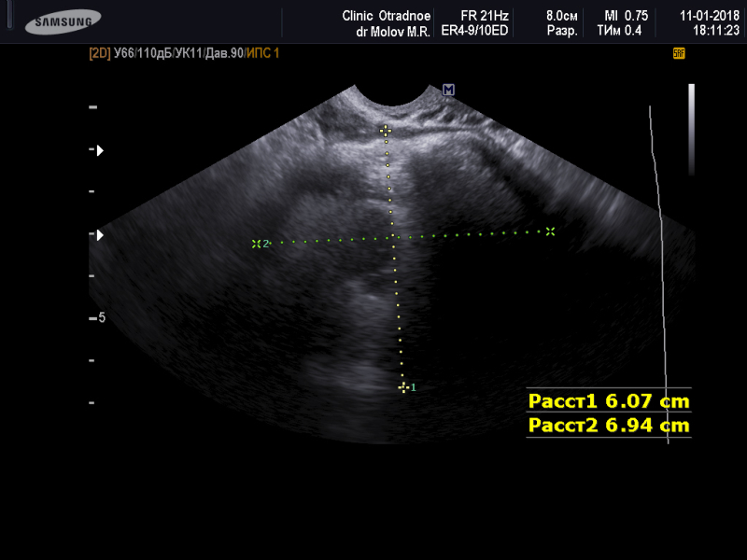Click the TGC curve line
This screenshot has height=560, width=747.
tap(660, 274)
